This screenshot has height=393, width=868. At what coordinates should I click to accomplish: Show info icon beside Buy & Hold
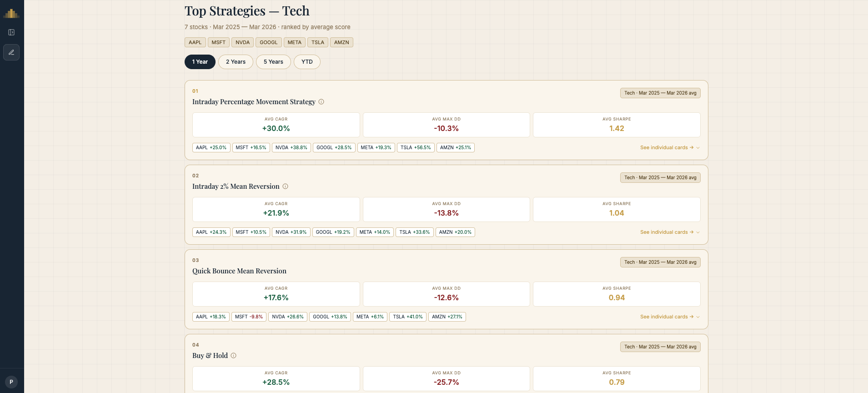(234, 356)
